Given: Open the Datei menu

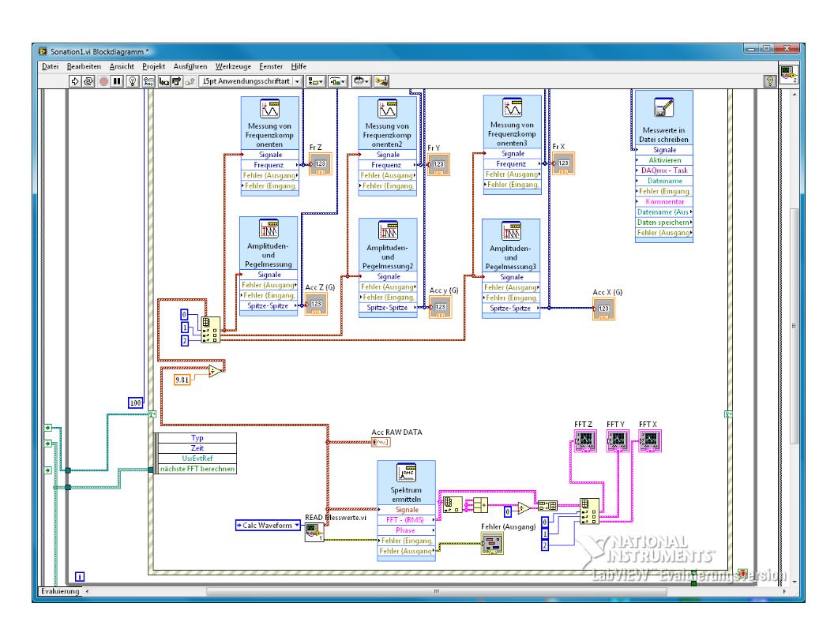Looking at the screenshot, I should point(50,66).
